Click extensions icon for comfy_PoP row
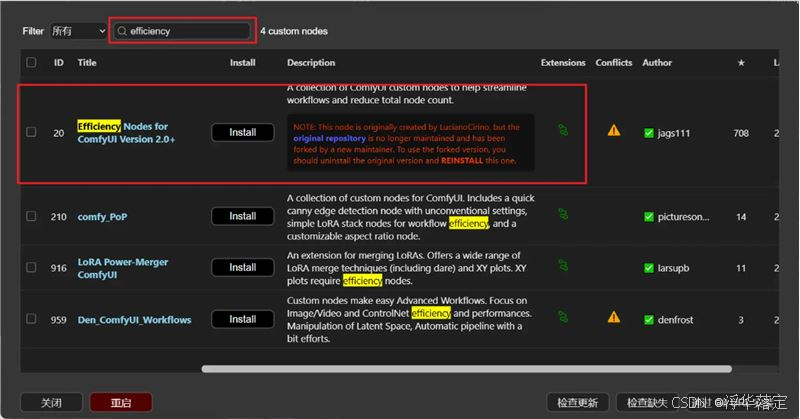 [563, 214]
